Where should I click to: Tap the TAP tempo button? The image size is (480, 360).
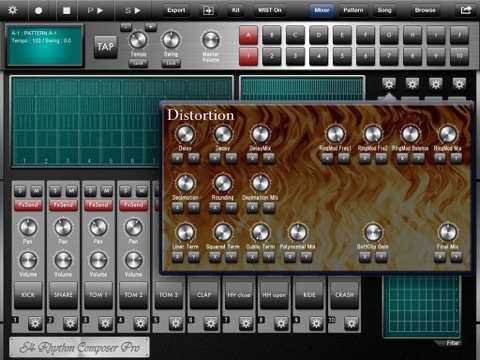[x=105, y=47]
